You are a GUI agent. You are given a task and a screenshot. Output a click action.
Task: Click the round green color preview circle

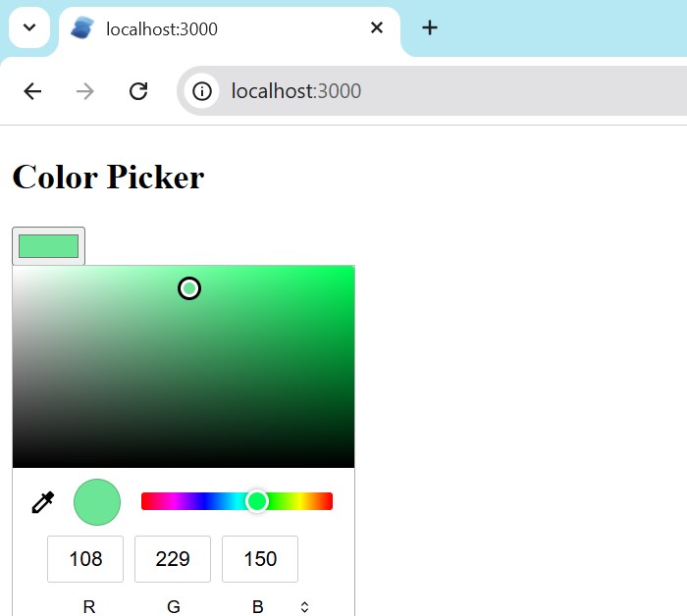[97, 502]
